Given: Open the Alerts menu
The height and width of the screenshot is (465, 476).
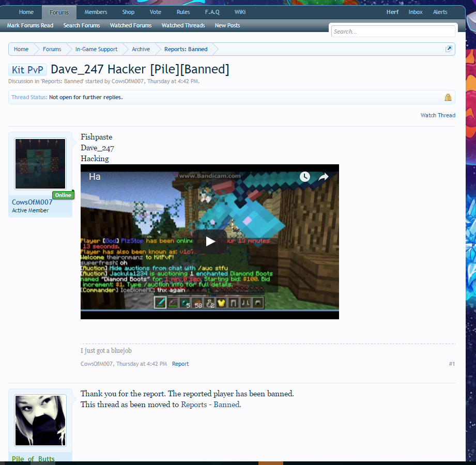Looking at the screenshot, I should (440, 12).
